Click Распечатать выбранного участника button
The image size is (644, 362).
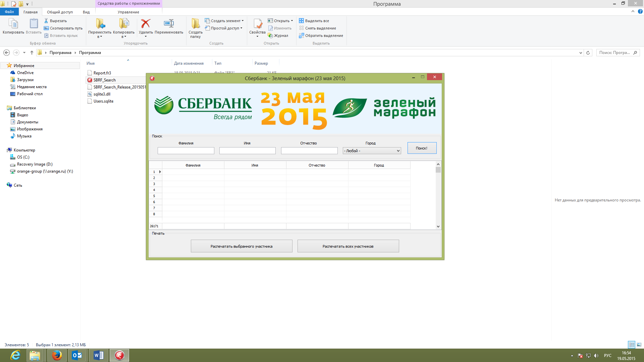241,246
